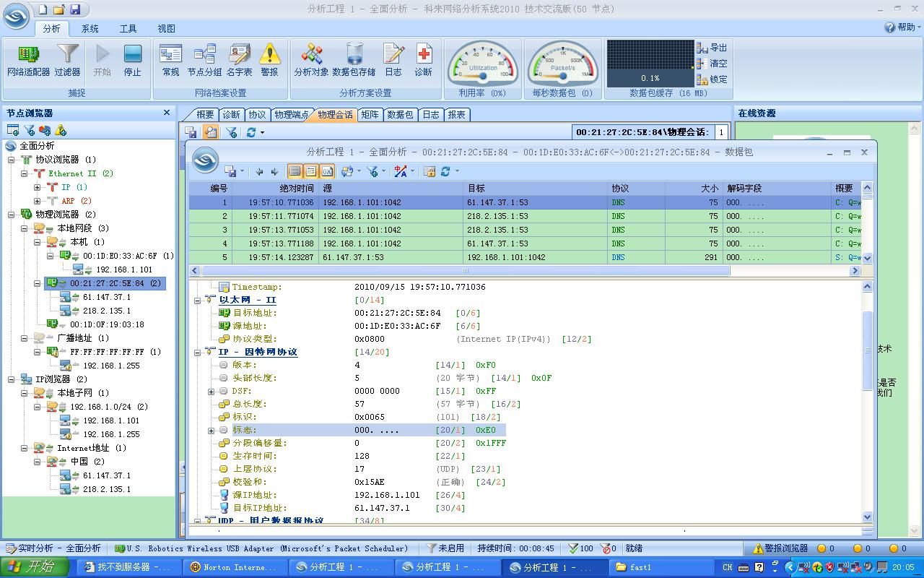
Task: Collapse the 协议浏览器 tree node
Action: coord(12,160)
